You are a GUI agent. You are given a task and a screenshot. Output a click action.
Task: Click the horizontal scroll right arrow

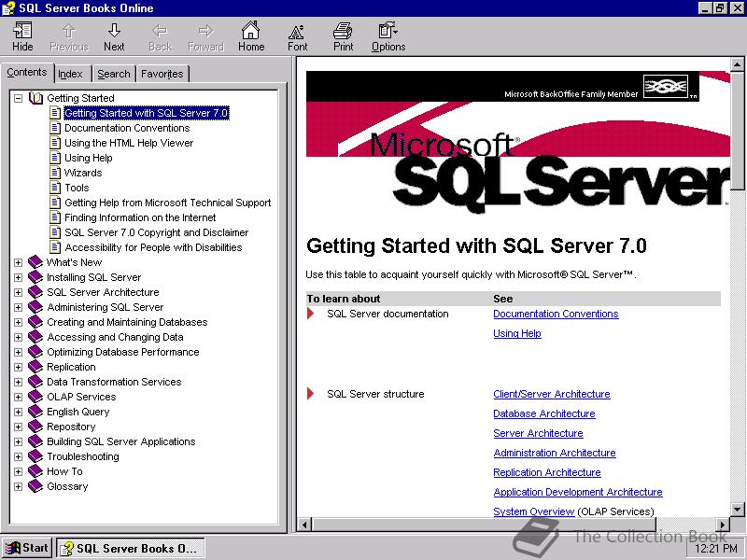coord(723,525)
